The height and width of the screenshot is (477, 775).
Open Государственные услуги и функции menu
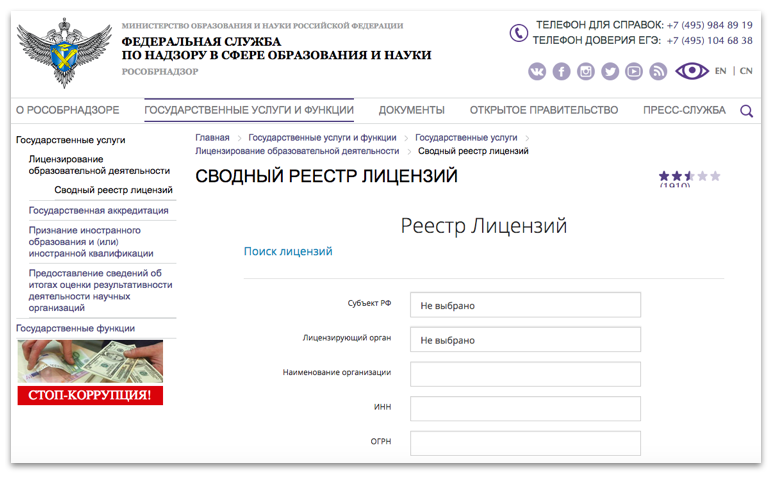point(249,110)
